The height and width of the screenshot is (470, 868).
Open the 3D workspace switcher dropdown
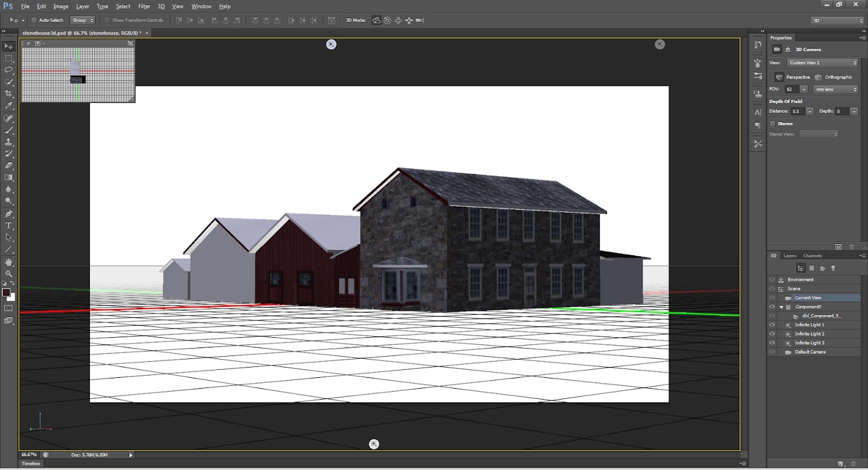tap(838, 21)
